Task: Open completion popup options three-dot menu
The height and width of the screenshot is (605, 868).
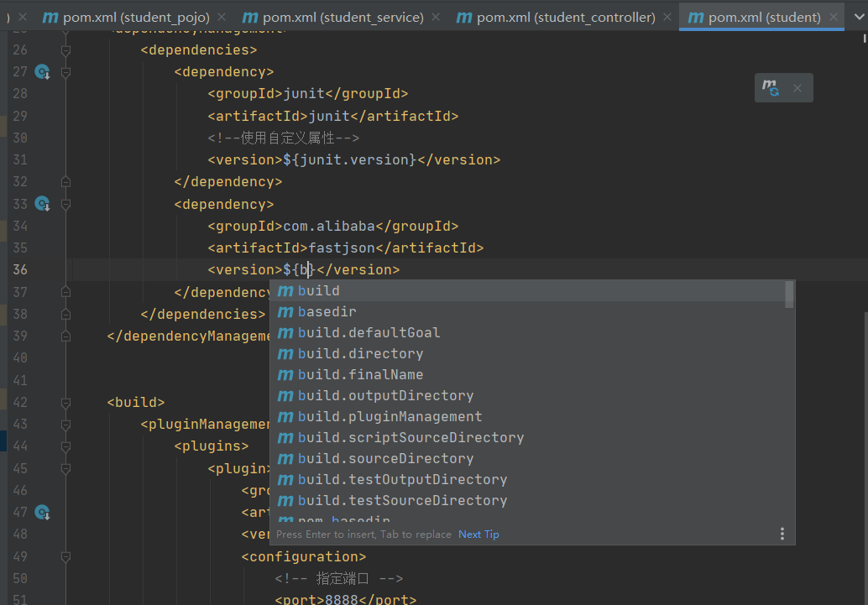Action: [782, 535]
